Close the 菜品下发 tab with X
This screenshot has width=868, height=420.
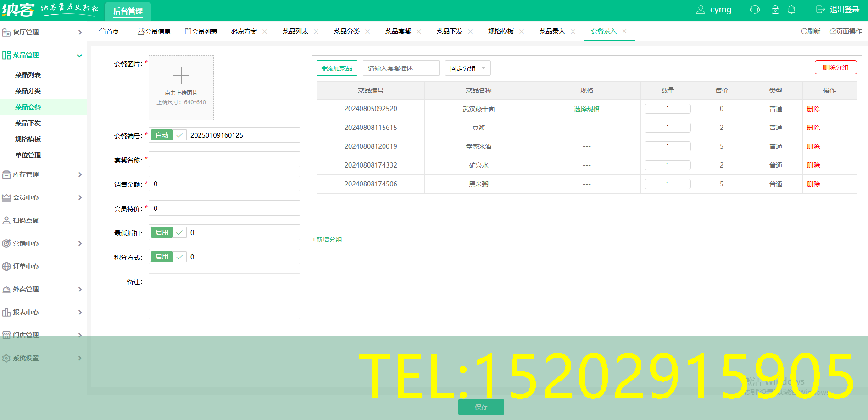point(470,32)
